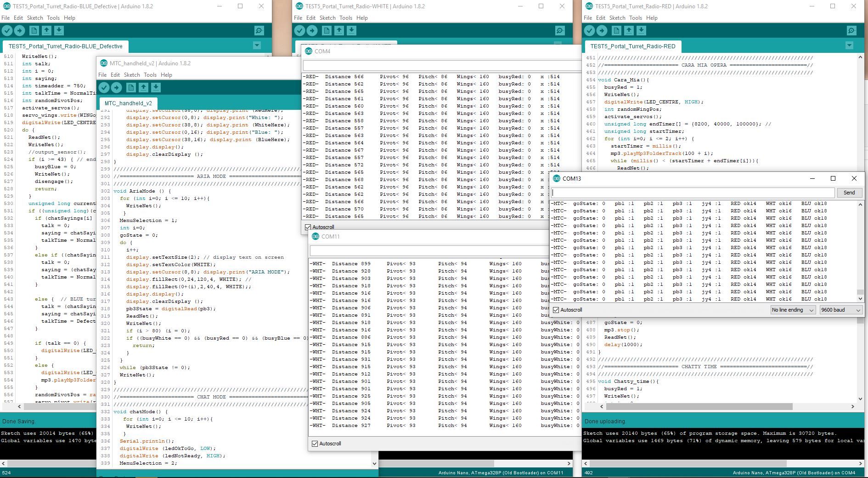Screen dimensions: 868x478
Task: Click Save sketch icon in BLUE_Defective window
Action: pos(59,31)
